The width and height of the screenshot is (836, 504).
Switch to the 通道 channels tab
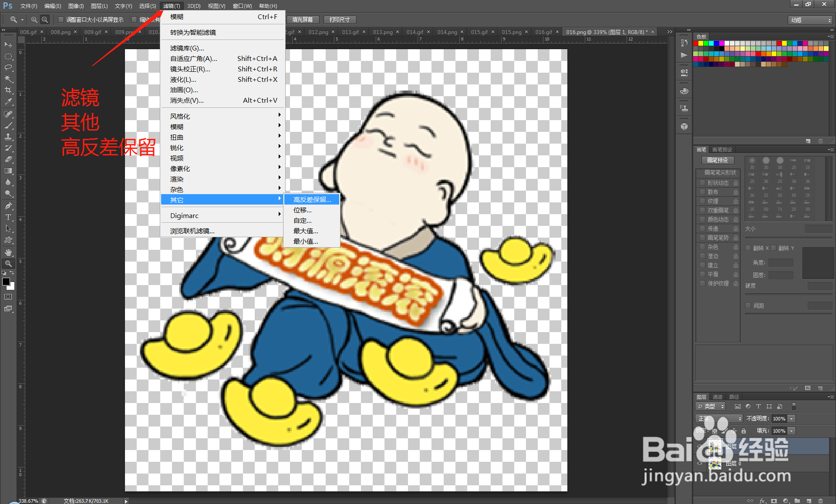[717, 396]
